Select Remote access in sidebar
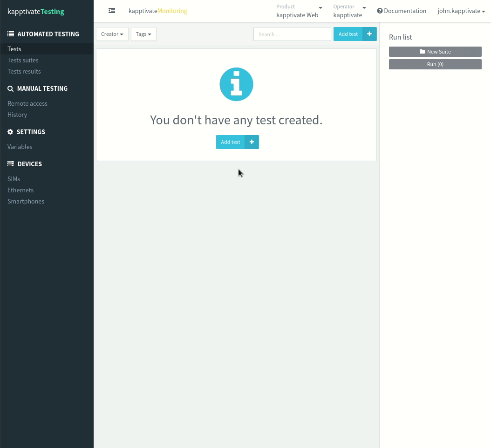491x448 pixels. pyautogui.click(x=27, y=103)
